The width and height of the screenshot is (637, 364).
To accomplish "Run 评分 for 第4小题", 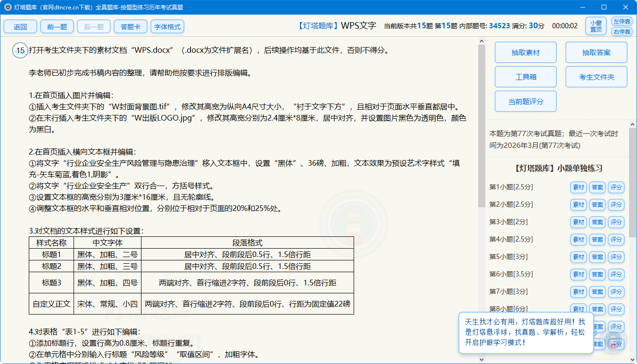I will tap(616, 240).
